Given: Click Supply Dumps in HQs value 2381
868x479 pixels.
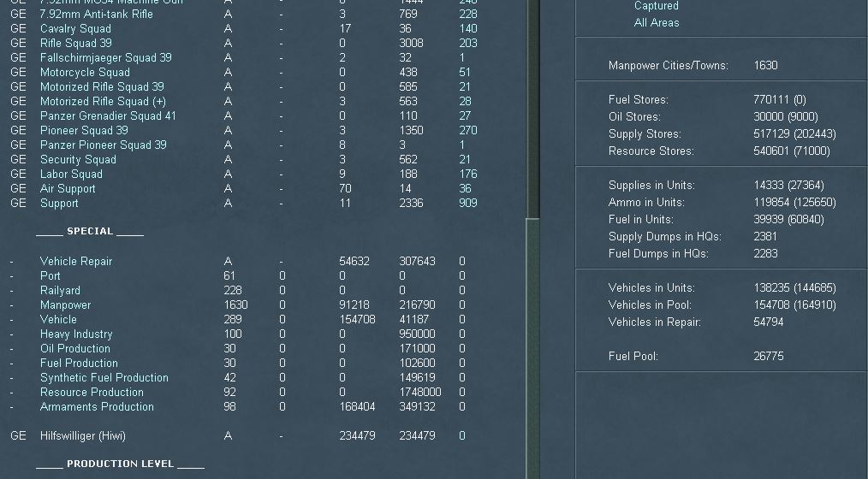Looking at the screenshot, I should 765,237.
